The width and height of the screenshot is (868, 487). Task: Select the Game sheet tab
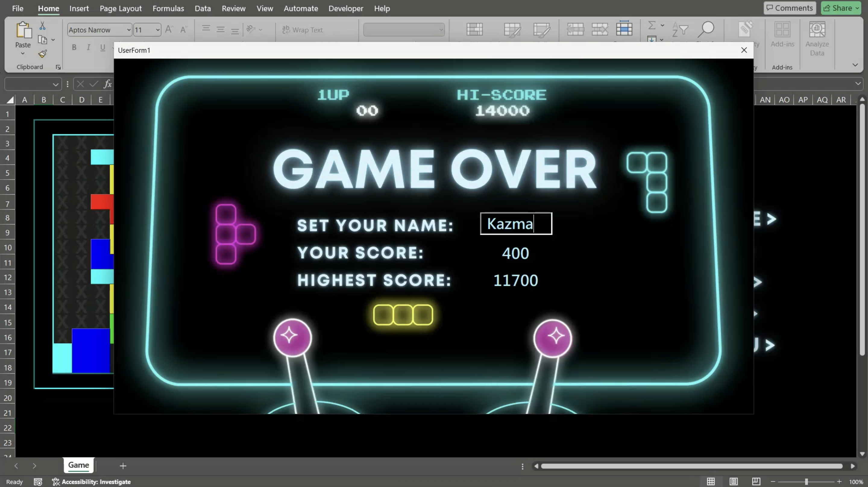tap(78, 465)
